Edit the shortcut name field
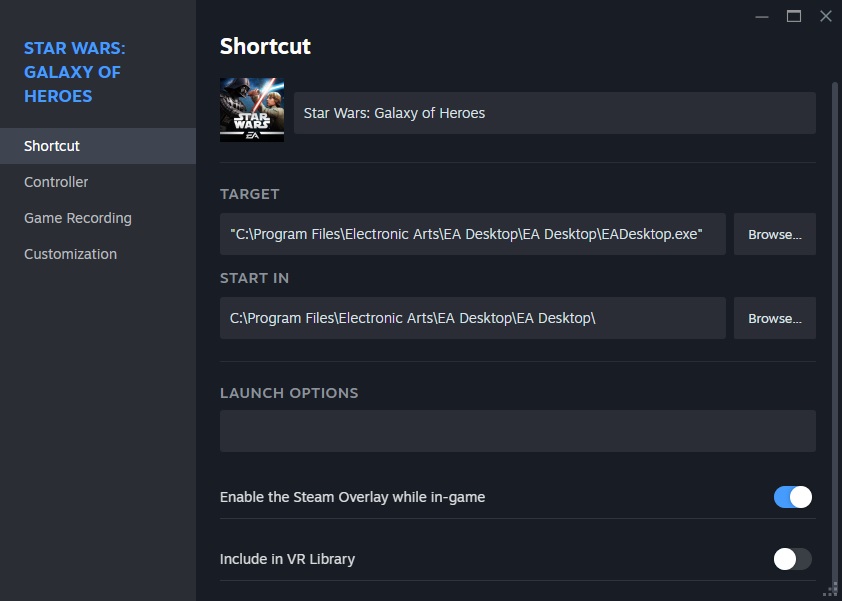 tap(554, 113)
